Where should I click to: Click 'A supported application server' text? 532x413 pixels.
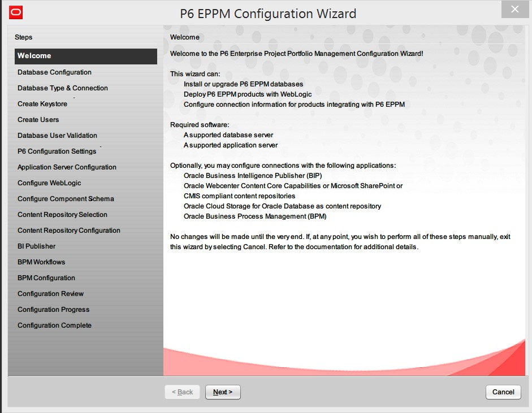[x=230, y=145]
